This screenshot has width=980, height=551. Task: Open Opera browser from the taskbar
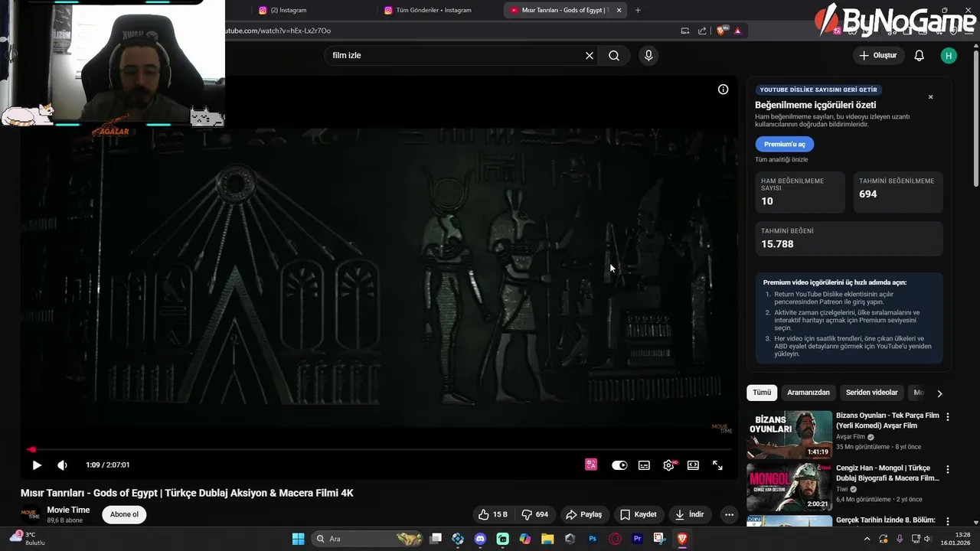pos(615,539)
